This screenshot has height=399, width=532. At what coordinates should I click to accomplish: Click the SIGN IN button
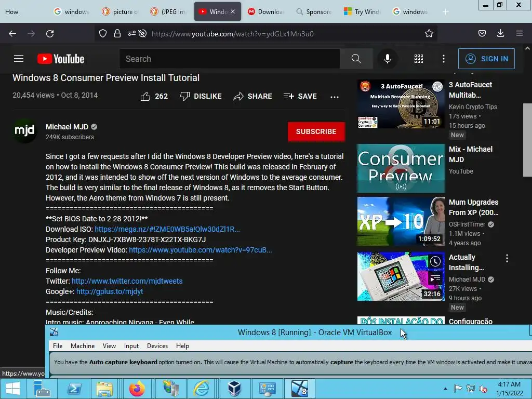pyautogui.click(x=486, y=59)
